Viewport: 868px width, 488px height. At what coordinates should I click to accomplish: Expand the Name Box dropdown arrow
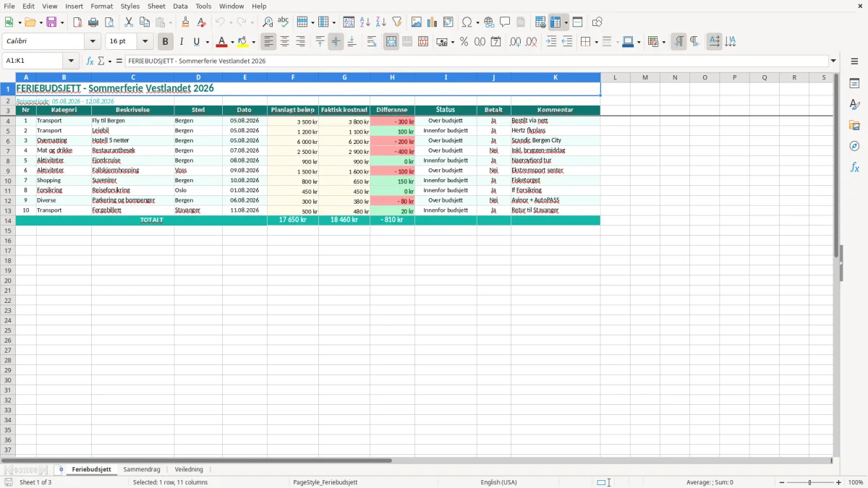(71, 61)
